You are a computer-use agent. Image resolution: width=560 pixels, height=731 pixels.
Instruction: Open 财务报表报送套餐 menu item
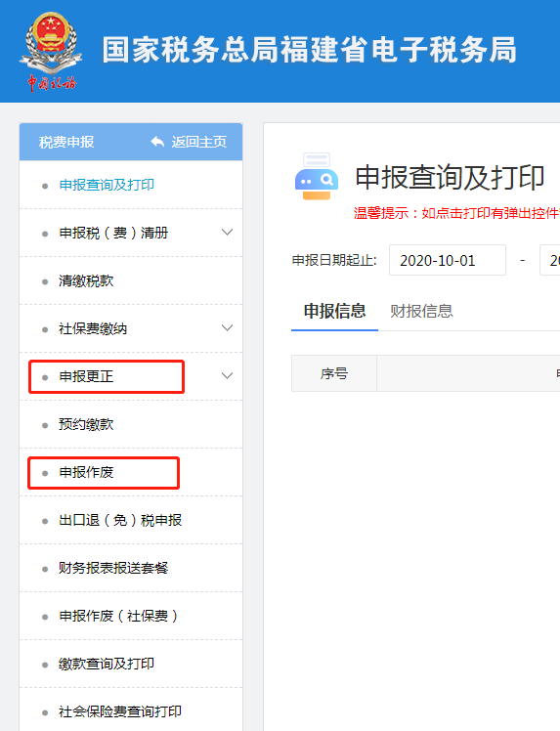[113, 569]
